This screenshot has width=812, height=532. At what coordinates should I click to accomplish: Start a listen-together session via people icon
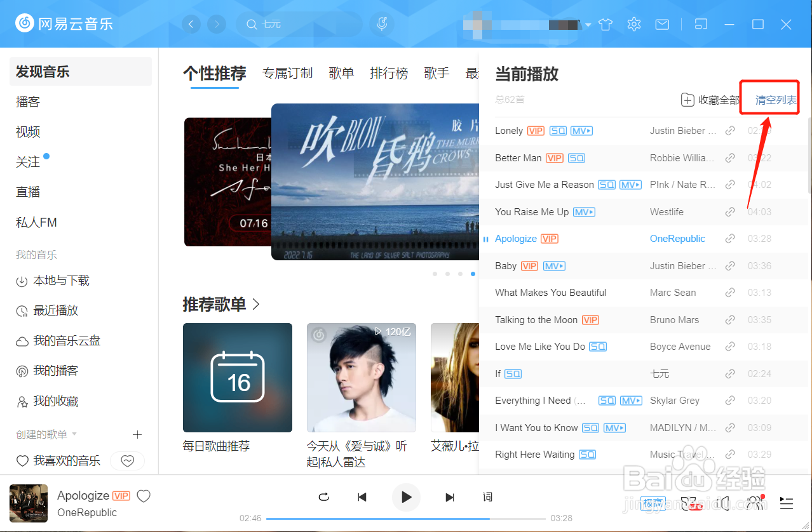(755, 503)
